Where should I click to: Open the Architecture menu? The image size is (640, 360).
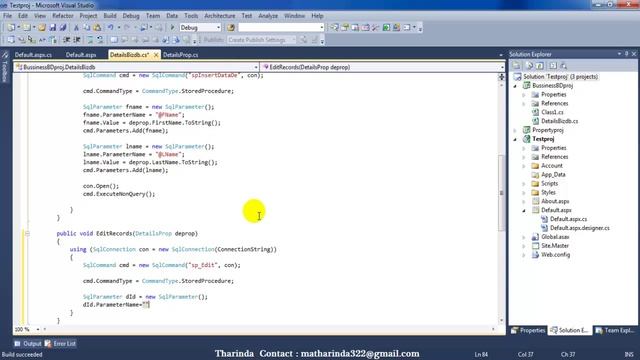pos(220,16)
